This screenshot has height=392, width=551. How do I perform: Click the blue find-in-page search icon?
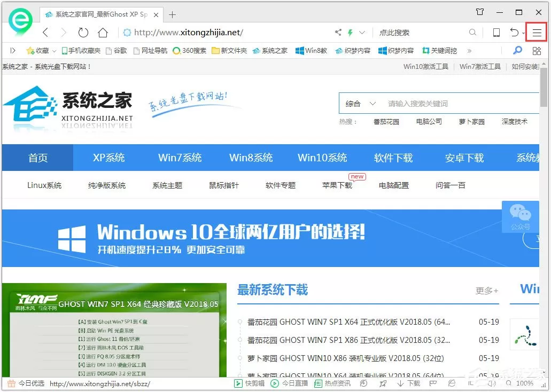coord(517,51)
